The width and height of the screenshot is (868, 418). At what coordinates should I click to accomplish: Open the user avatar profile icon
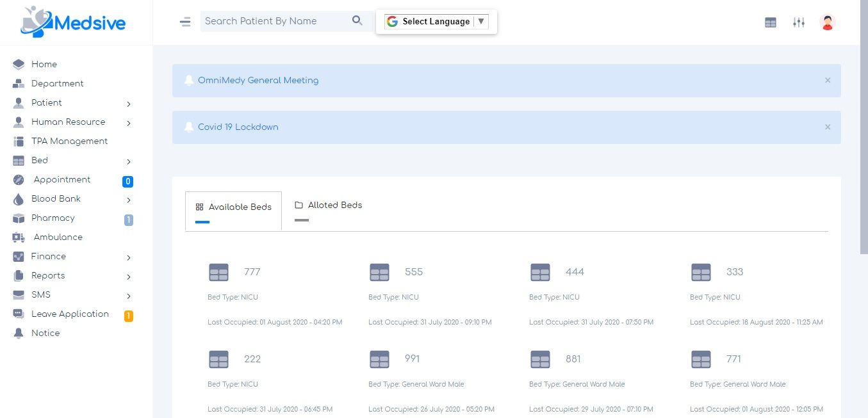coord(828,22)
